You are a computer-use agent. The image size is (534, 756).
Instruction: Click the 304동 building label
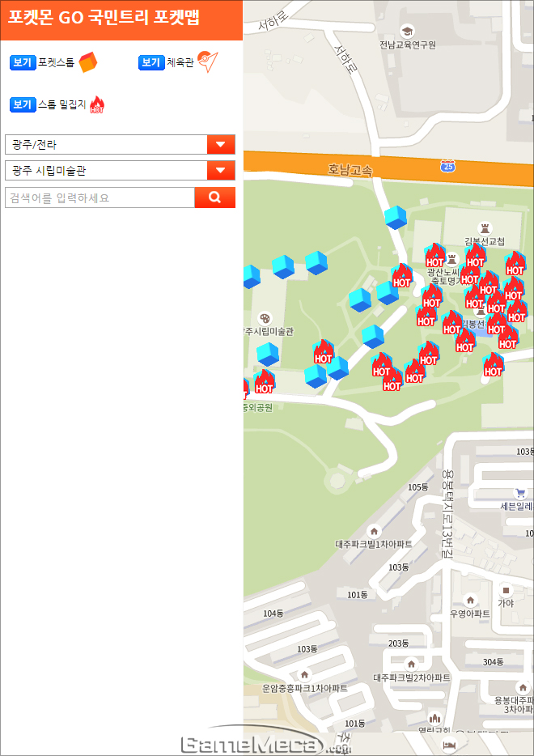(x=493, y=662)
